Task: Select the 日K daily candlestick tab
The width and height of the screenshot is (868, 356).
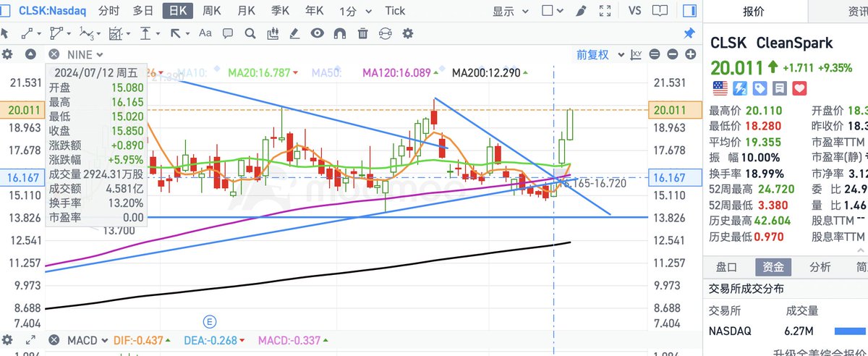Action: [x=177, y=11]
